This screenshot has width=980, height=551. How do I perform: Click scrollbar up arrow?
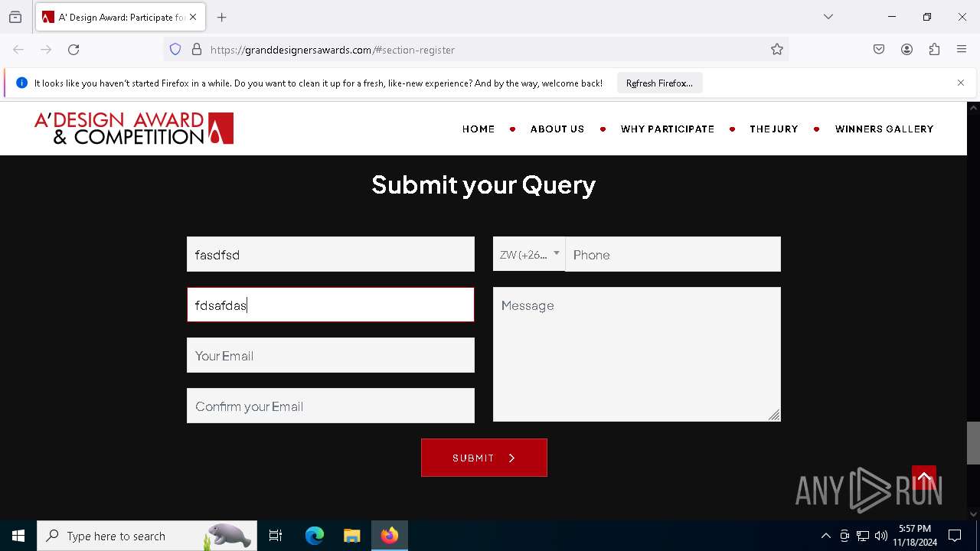[x=973, y=108]
